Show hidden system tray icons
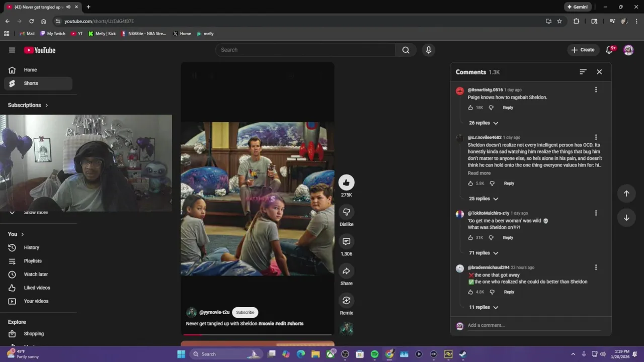This screenshot has height=362, width=644. tap(573, 354)
